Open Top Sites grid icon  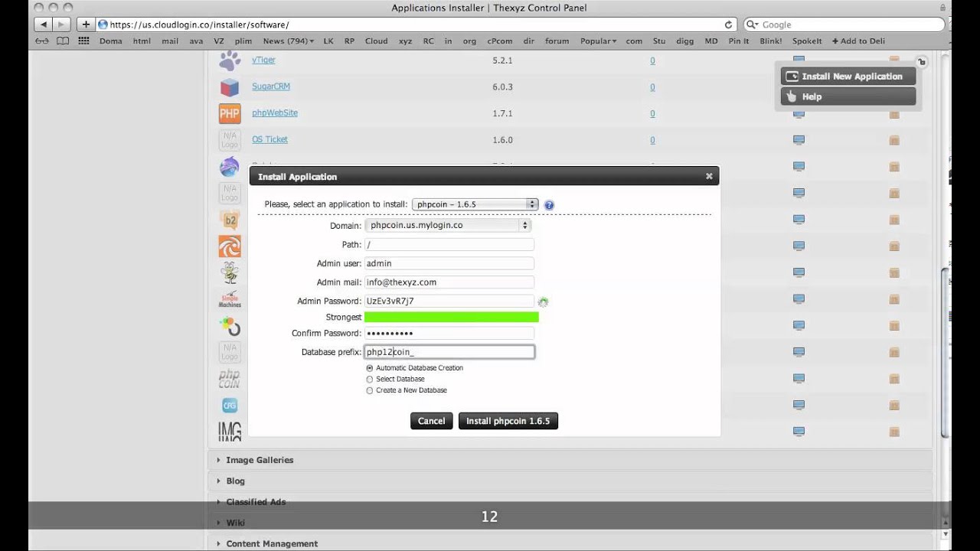pos(84,41)
